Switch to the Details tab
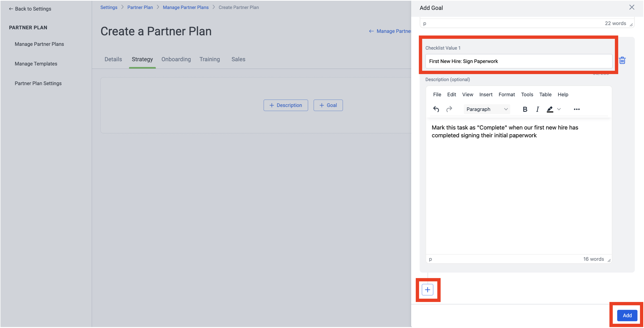This screenshot has width=644, height=328. click(113, 59)
